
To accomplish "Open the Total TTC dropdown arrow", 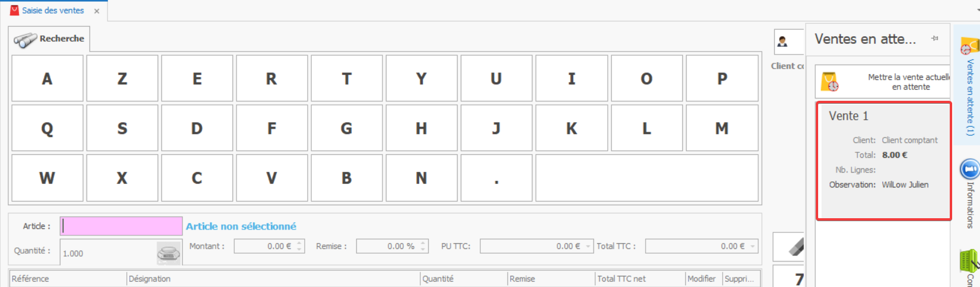I will [x=753, y=246].
